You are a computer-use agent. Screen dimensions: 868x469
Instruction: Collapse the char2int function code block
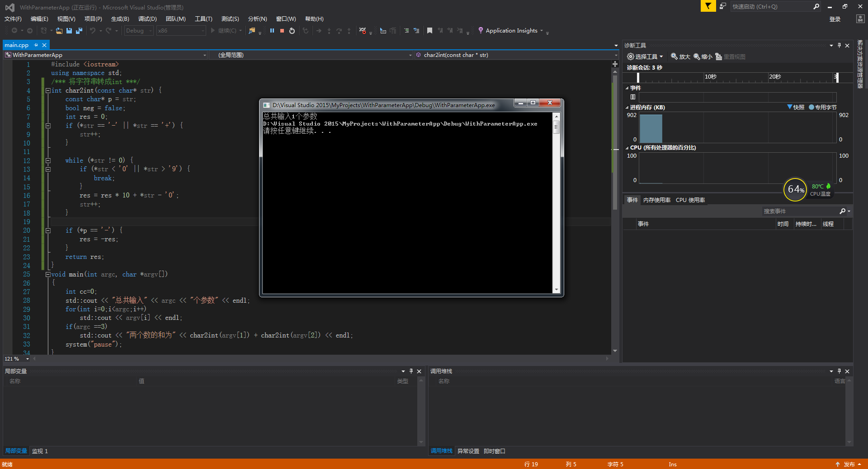point(48,90)
